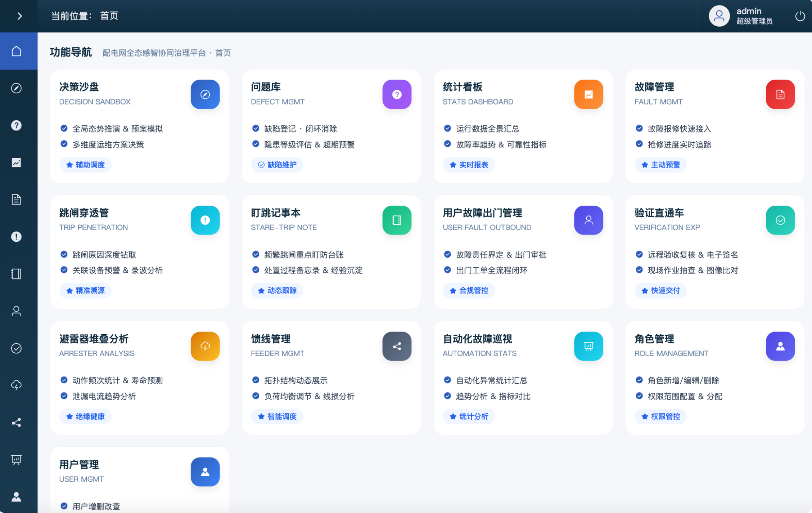The image size is (812, 513).
Task: Open the document sidebar icon for fault management
Action: point(16,200)
